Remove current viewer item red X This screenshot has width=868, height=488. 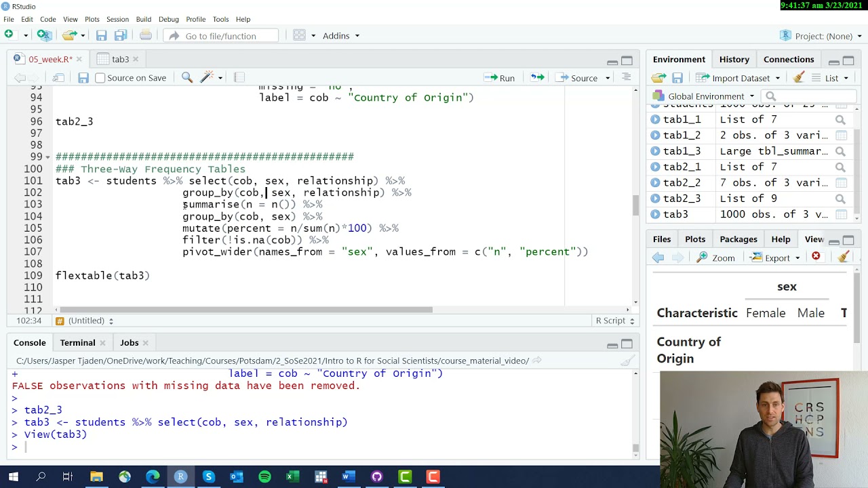click(816, 257)
